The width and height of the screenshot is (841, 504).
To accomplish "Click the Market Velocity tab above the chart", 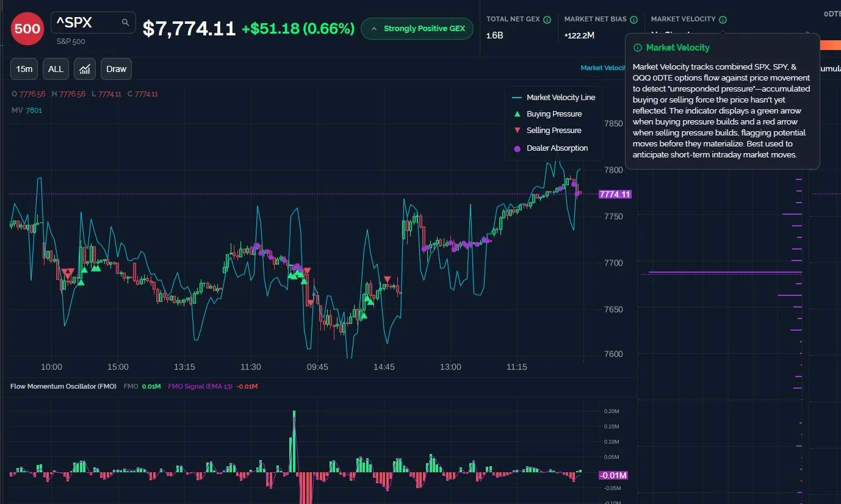I will pyautogui.click(x=603, y=68).
